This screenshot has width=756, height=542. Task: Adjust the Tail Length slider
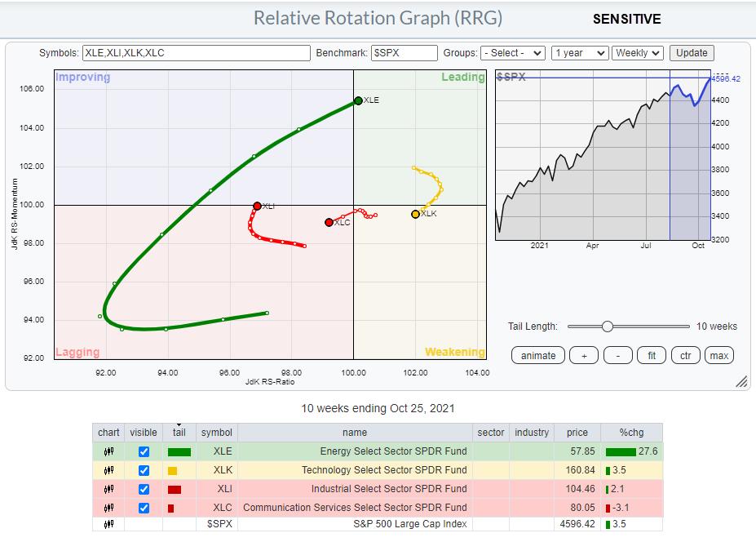607,327
